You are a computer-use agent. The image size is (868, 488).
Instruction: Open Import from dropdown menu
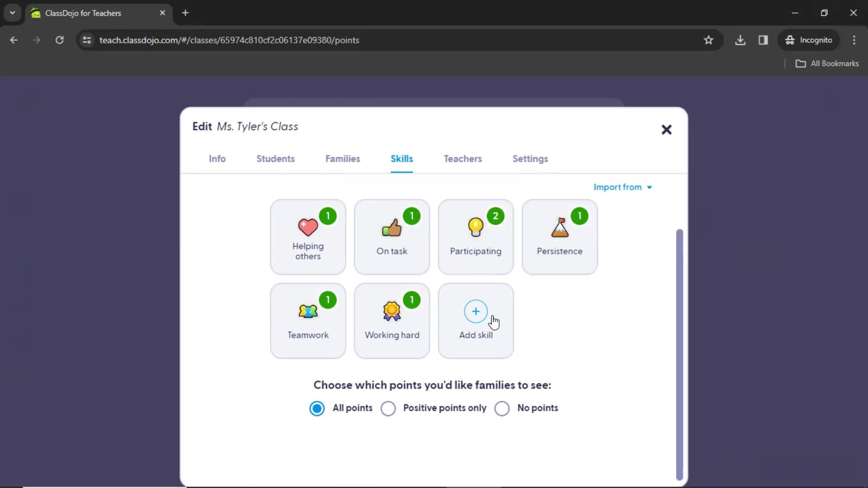point(623,187)
